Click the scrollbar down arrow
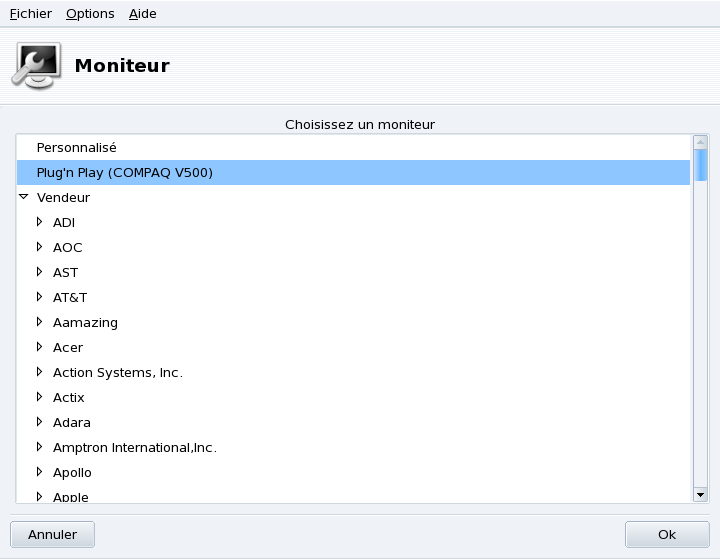The width and height of the screenshot is (720, 560). click(x=701, y=494)
